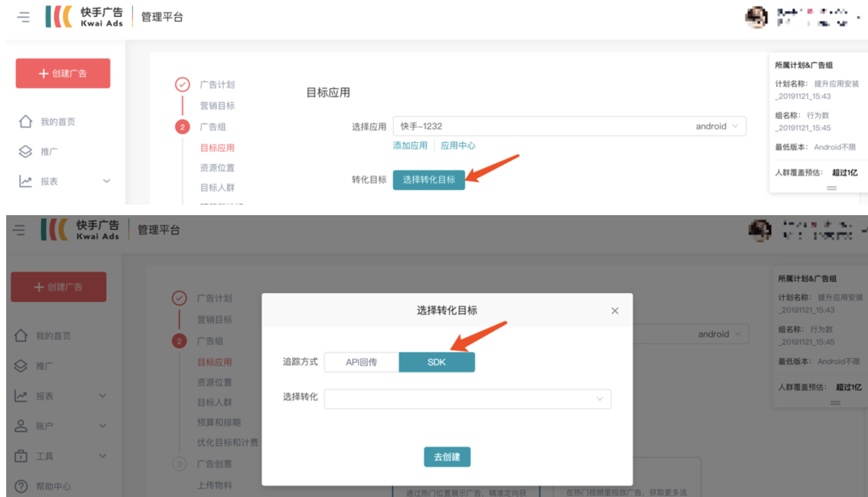This screenshot has height=497, width=868.
Task: Select SDK tracking method
Action: point(437,362)
